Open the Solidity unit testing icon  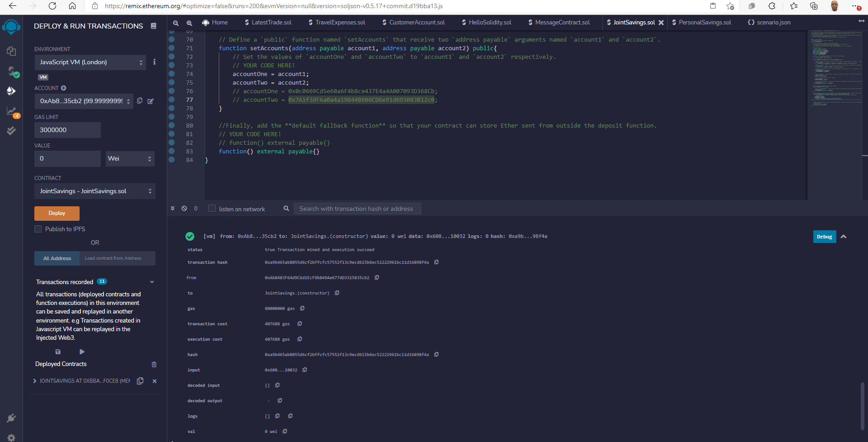tap(11, 131)
